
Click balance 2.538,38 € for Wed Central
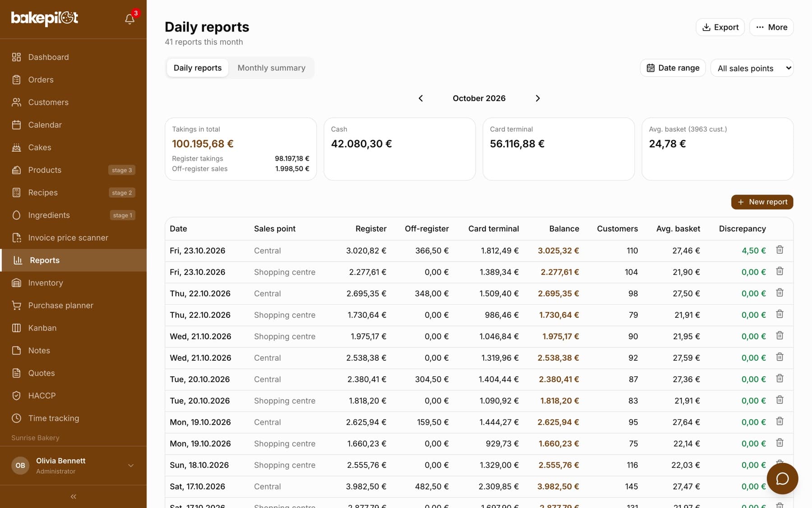click(558, 358)
